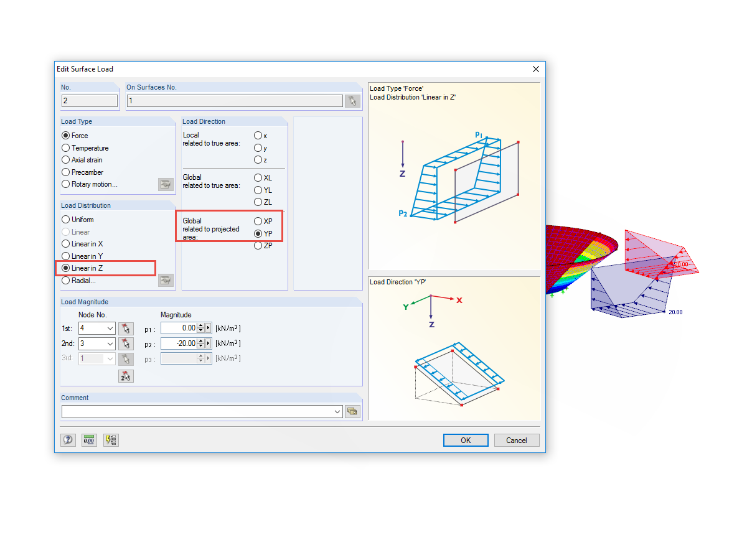Open load cases list via lightning icon
747x560 pixels.
pos(111,440)
